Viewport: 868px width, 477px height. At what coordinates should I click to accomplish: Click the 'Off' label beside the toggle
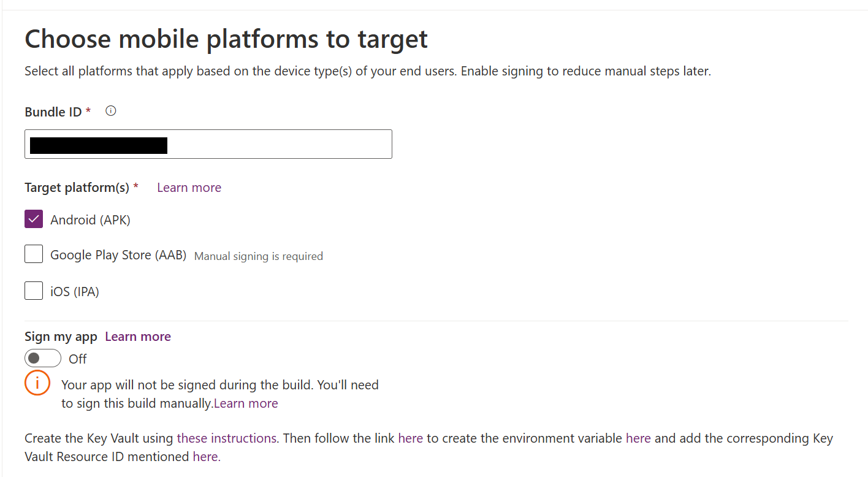(78, 359)
